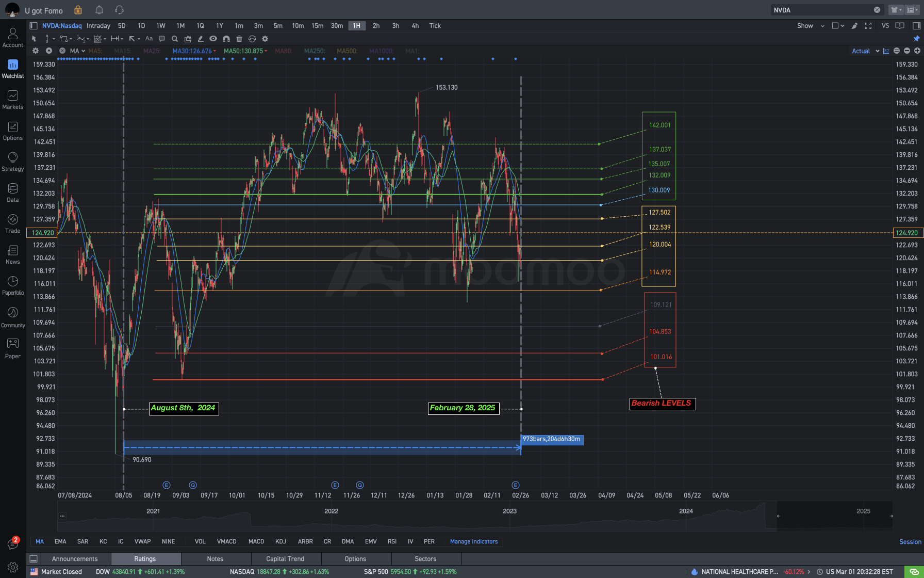This screenshot has height=578, width=924.
Task: Open the Community sidebar section
Action: pos(13,318)
